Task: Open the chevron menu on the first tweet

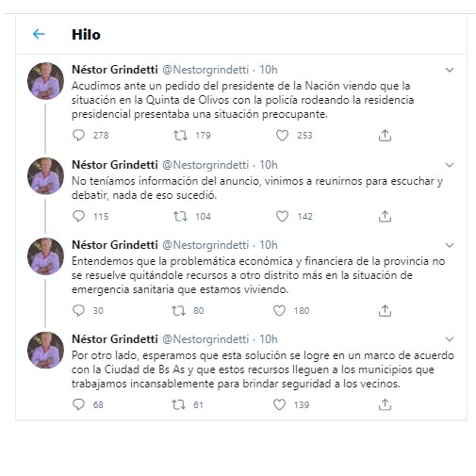Action: point(450,70)
